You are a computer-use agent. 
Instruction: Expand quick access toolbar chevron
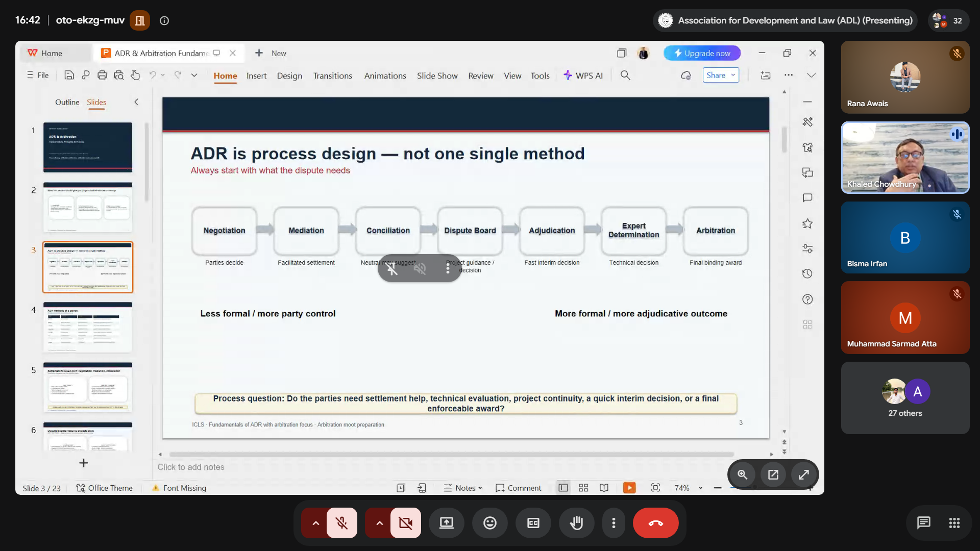(194, 76)
